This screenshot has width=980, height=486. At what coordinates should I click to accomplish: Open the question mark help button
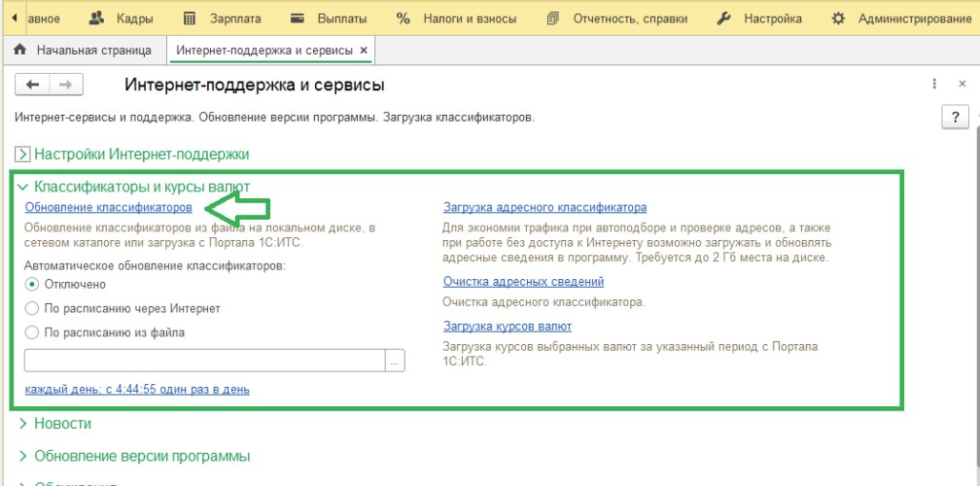tap(955, 117)
